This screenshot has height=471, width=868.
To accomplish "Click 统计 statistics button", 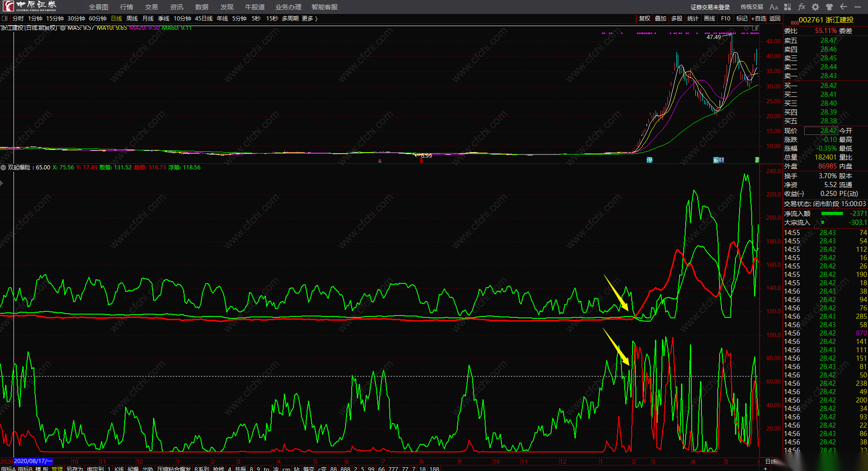I will (693, 19).
